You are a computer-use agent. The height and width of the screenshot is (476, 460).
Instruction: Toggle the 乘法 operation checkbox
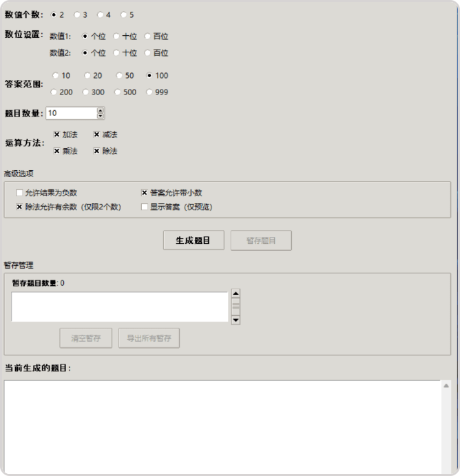tap(57, 150)
